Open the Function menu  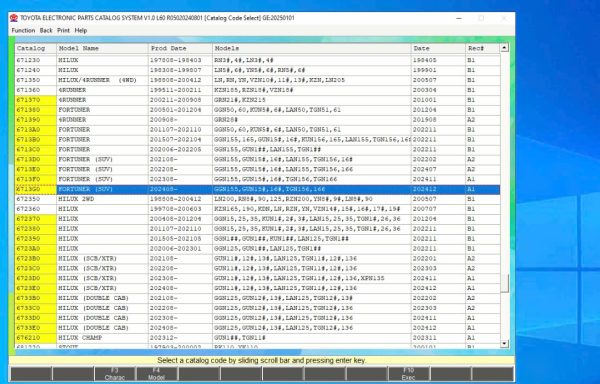tap(23, 31)
